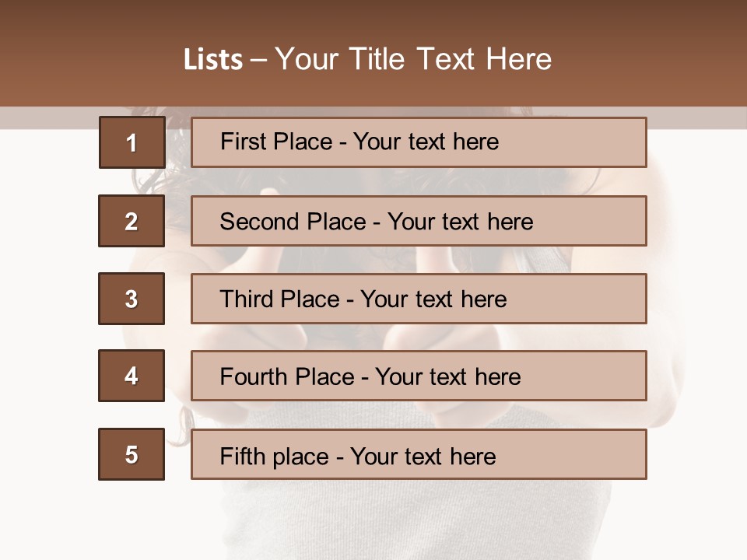Click the number 5 box
This screenshot has width=747, height=560.
pyautogui.click(x=132, y=454)
